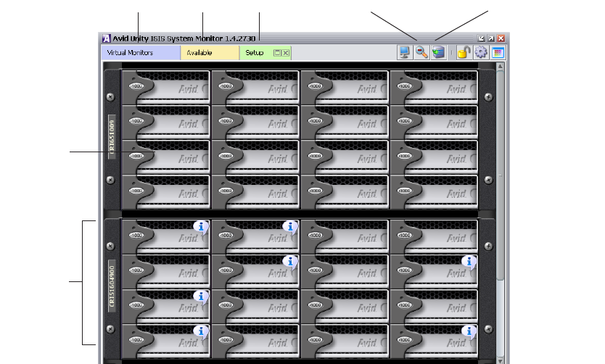This screenshot has width=605, height=364.
Task: Select upper chassis second-row third blade
Action: tap(345, 123)
